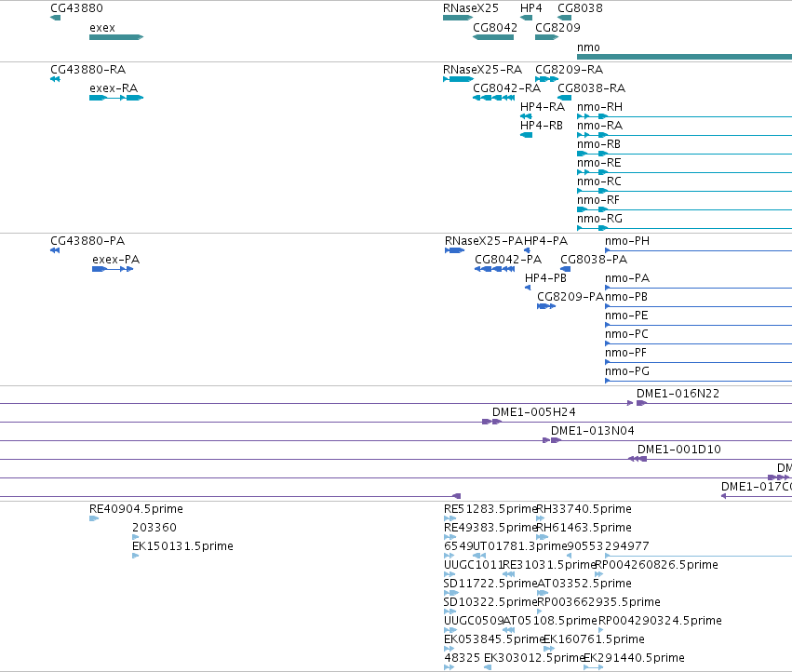Click the CG8042 gene bar
The width and height of the screenshot is (792, 672).
[x=493, y=37]
